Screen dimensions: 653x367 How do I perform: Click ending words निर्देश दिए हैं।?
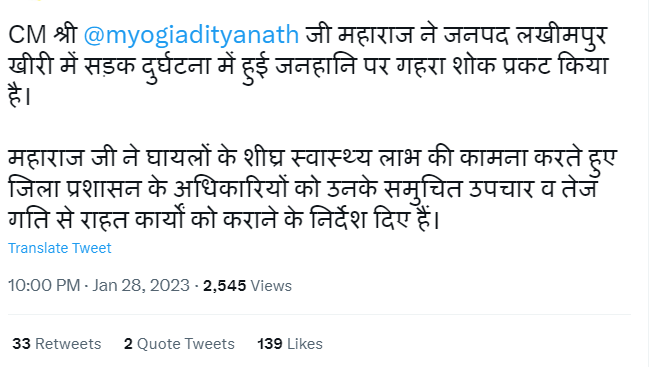click(374, 219)
